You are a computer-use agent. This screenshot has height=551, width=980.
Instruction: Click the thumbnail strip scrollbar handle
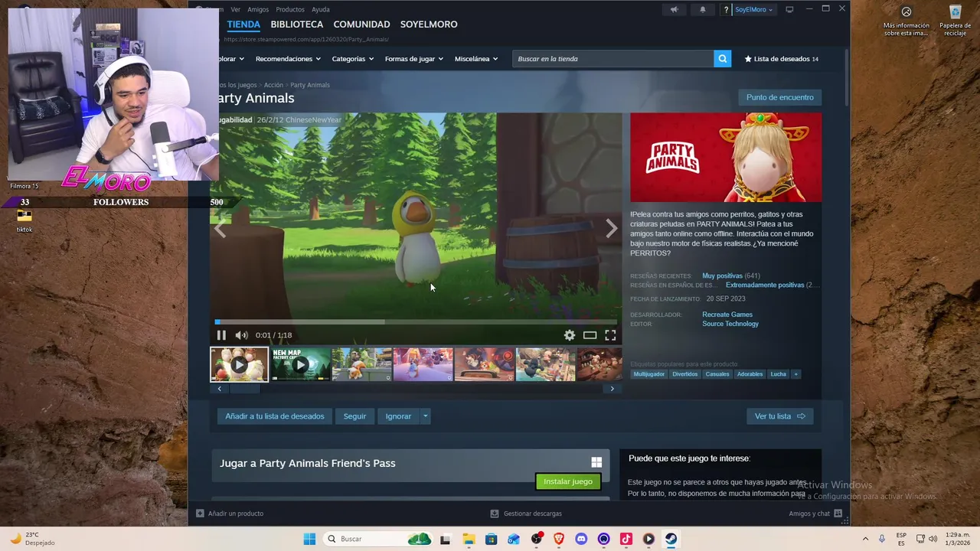pyautogui.click(x=245, y=389)
